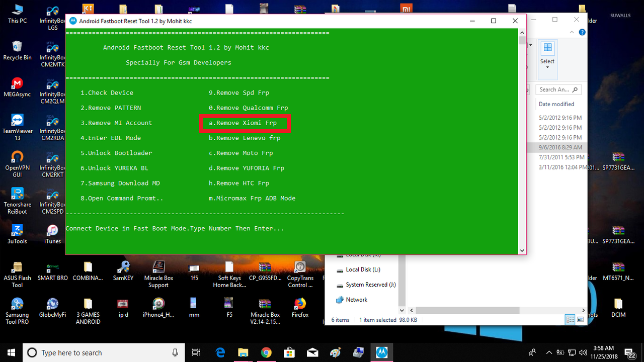Screen dimensions: 644x362
Task: Launch Samsung Tool PRO shortcut
Action: point(17,311)
